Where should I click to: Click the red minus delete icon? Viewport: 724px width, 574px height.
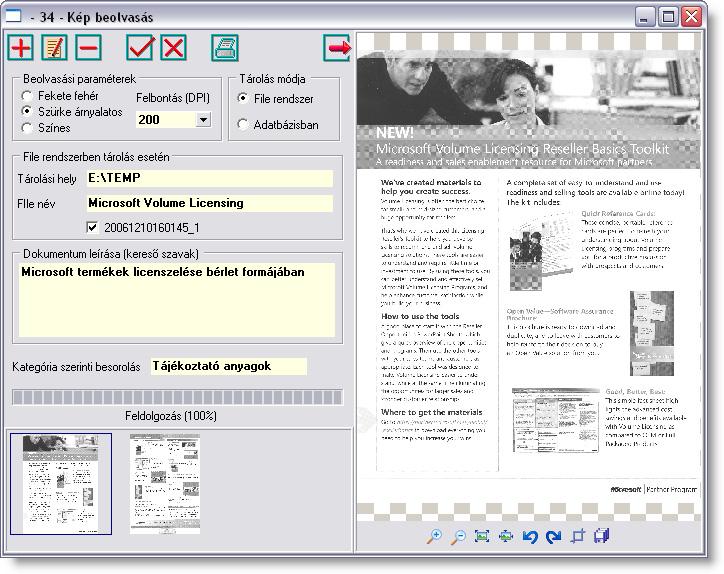click(88, 47)
